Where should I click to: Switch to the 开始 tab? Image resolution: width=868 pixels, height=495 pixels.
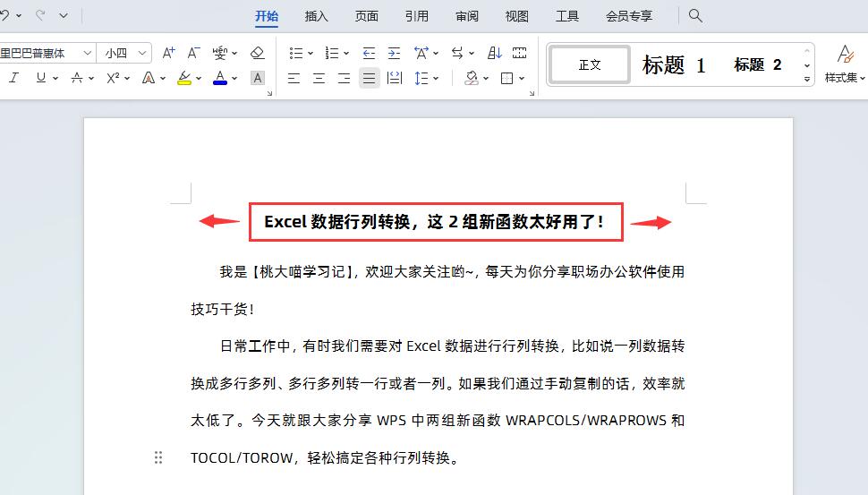267,16
